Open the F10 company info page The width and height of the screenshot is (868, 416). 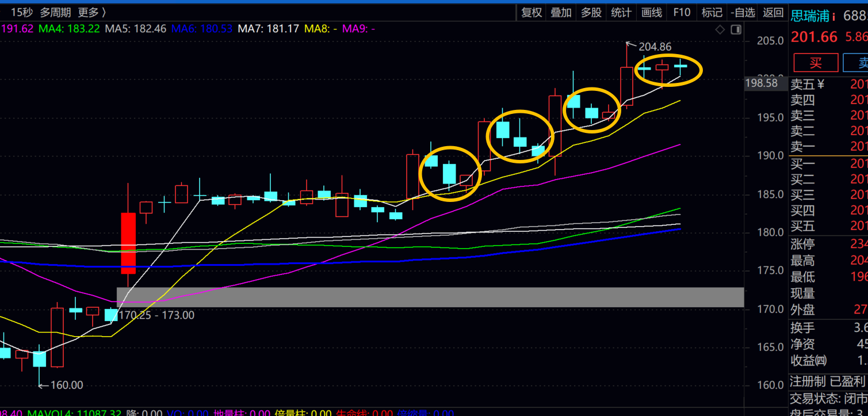tap(682, 12)
